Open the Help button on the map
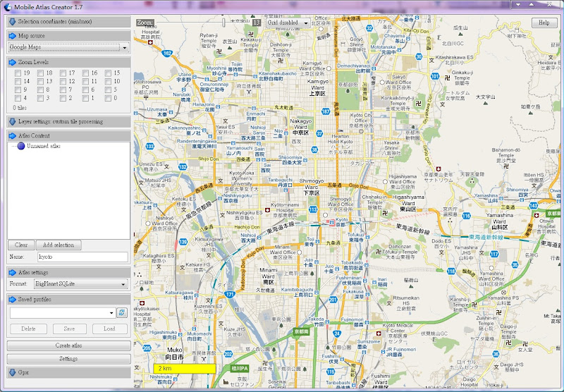The image size is (564, 392). [544, 23]
